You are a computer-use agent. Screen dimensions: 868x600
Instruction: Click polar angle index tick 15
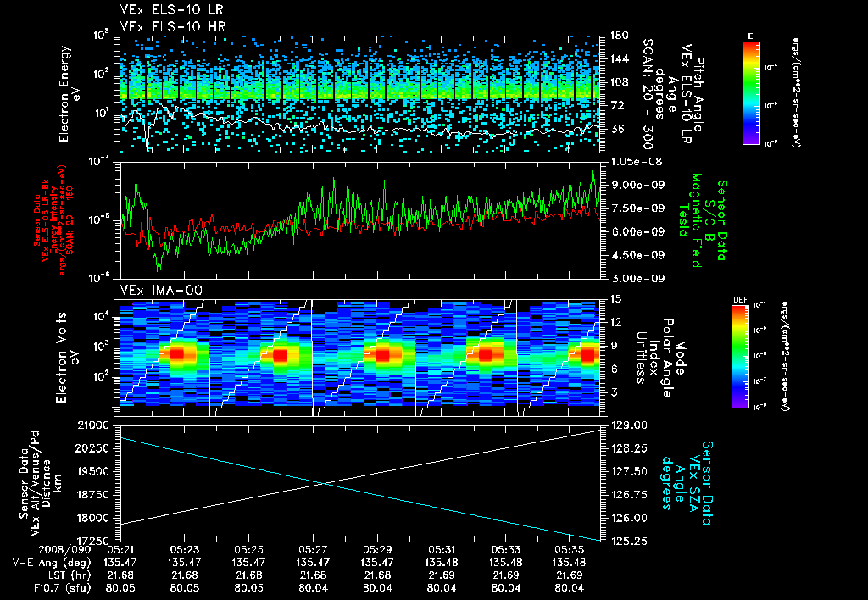[x=615, y=299]
